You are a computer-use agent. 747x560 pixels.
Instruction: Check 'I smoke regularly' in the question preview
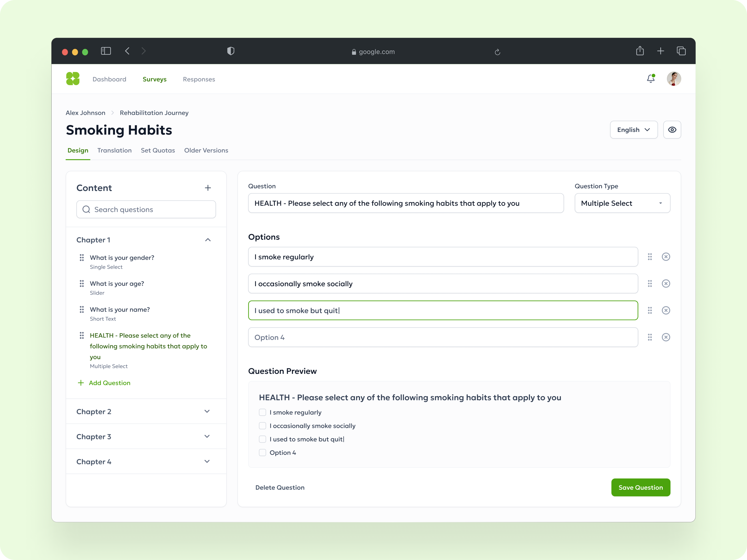point(262,412)
